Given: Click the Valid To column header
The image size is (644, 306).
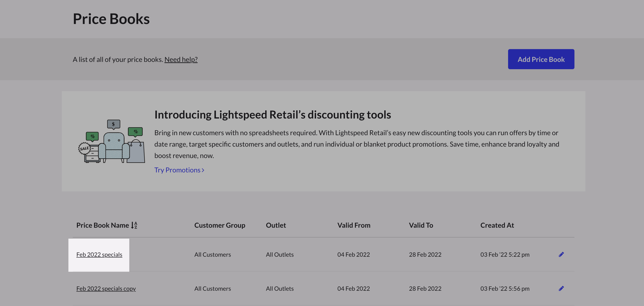Looking at the screenshot, I should (421, 225).
